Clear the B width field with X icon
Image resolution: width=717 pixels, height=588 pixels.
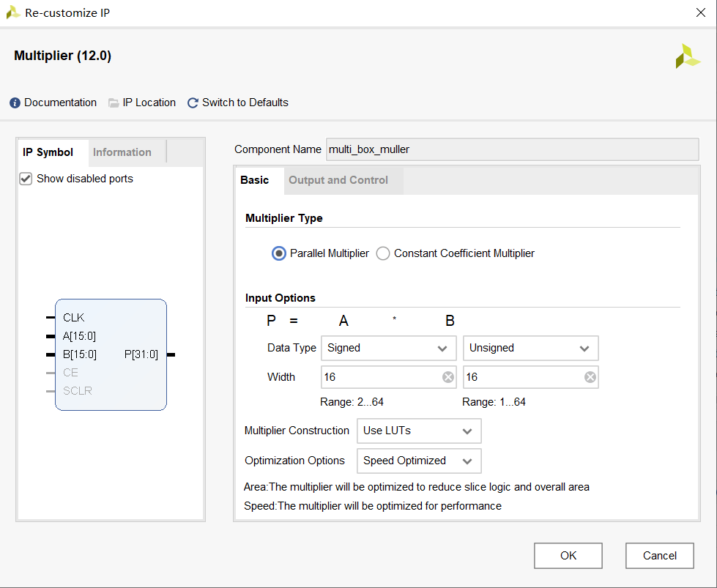point(590,377)
